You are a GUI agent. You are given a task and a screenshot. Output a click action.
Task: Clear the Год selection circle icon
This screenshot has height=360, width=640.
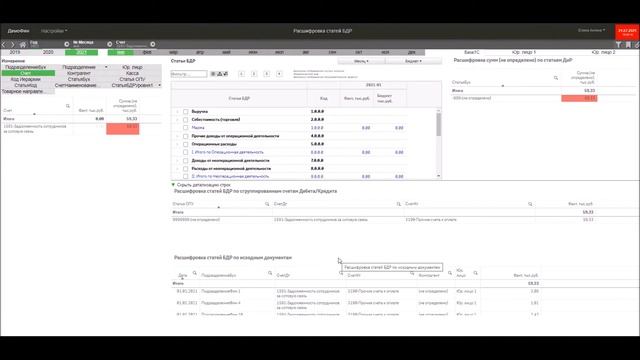pyautogui.click(x=67, y=44)
